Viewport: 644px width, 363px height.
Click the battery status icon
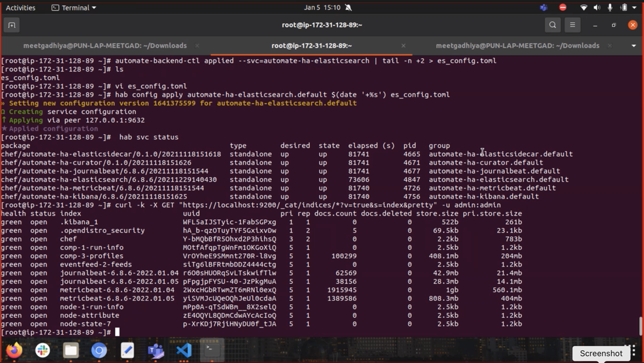[624, 8]
